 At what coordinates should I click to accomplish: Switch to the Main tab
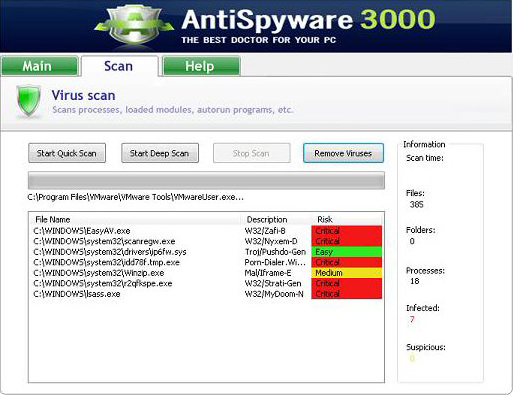[x=39, y=66]
